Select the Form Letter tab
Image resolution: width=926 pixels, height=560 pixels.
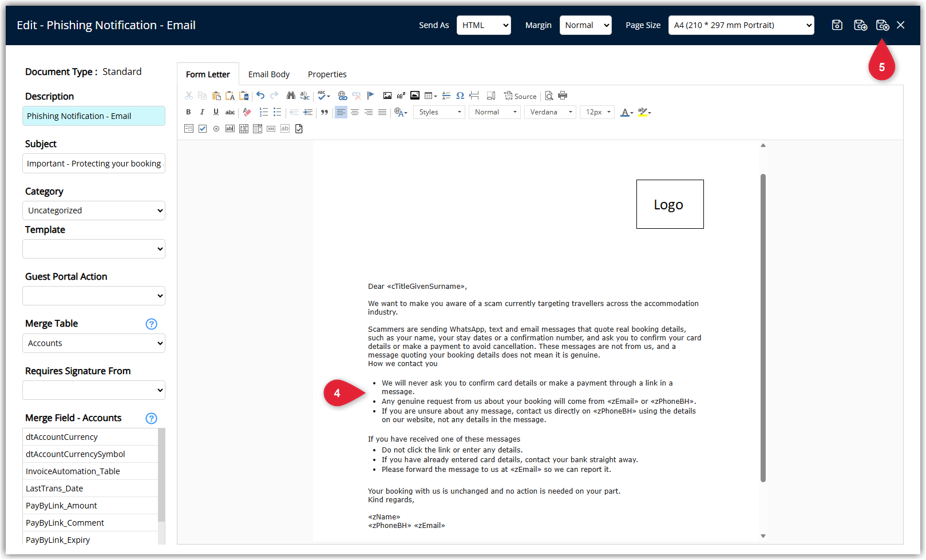coord(208,74)
